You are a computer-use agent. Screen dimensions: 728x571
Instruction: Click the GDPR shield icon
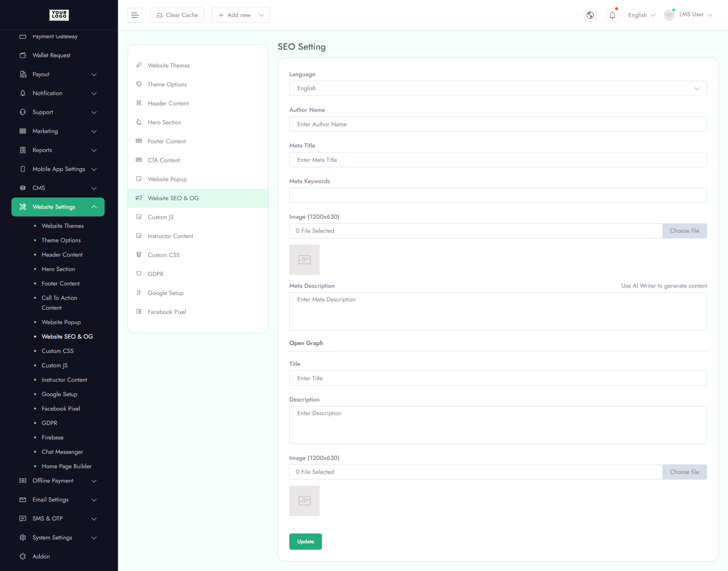139,274
